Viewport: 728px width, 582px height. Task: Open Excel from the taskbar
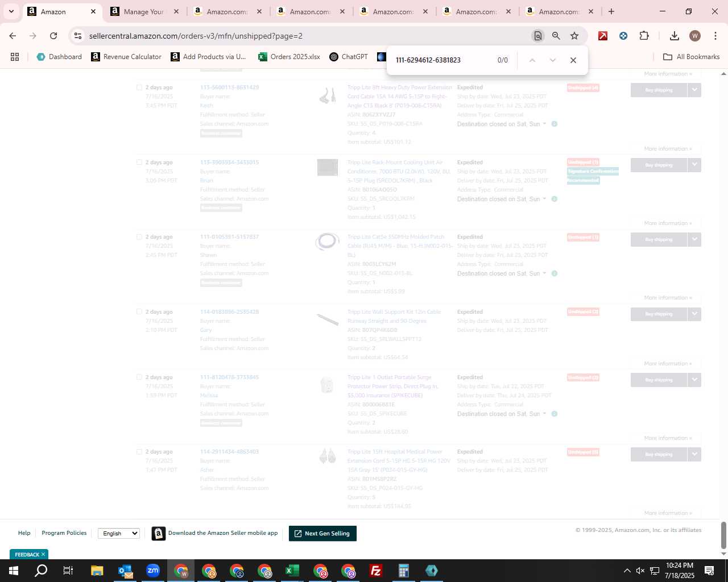(292, 571)
